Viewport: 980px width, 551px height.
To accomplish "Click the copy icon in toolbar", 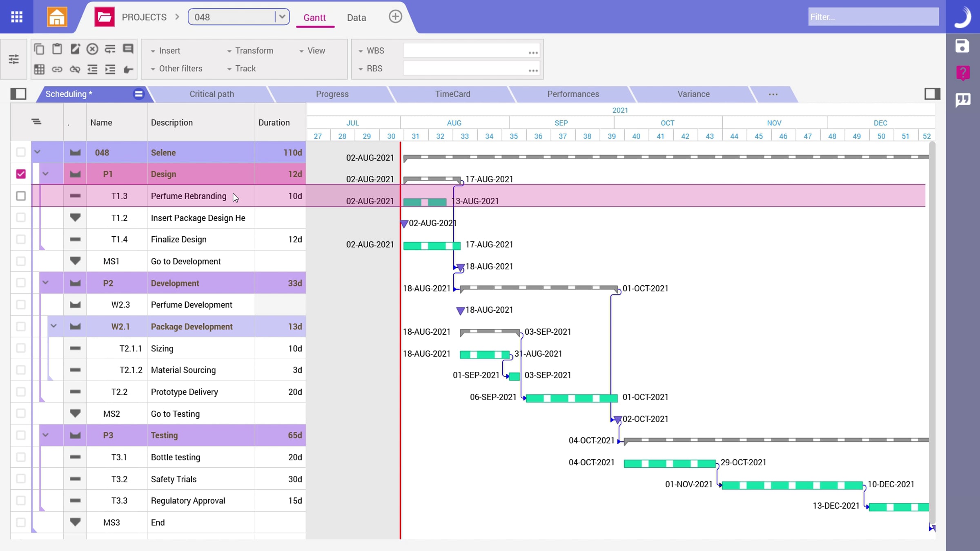I will tap(39, 49).
